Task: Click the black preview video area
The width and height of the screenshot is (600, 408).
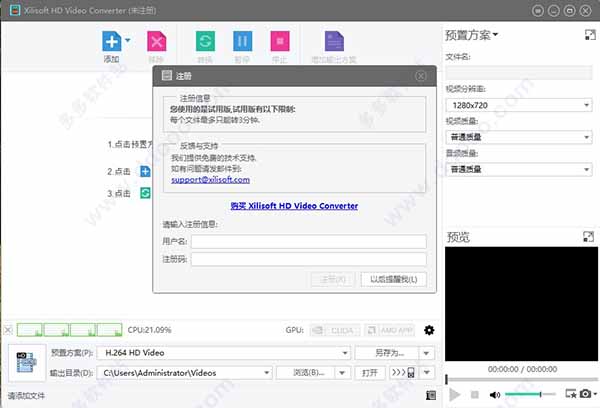Action: 521,304
